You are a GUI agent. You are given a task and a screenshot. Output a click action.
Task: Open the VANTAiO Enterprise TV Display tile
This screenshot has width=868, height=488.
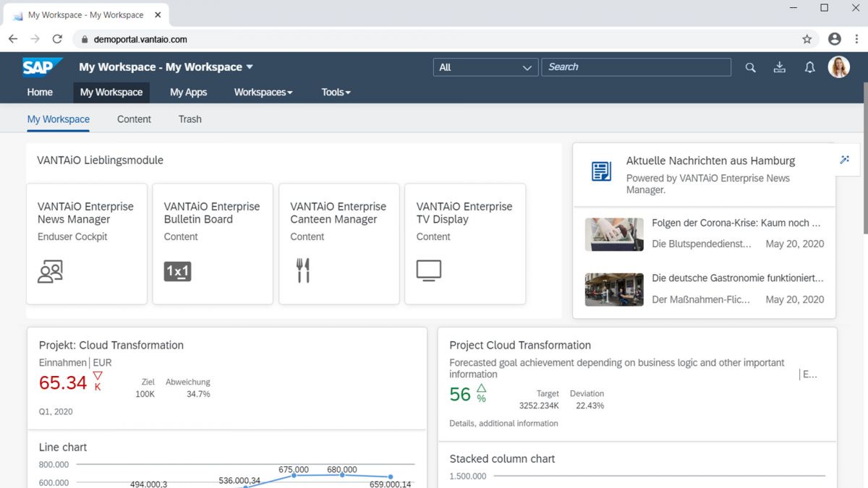point(465,244)
